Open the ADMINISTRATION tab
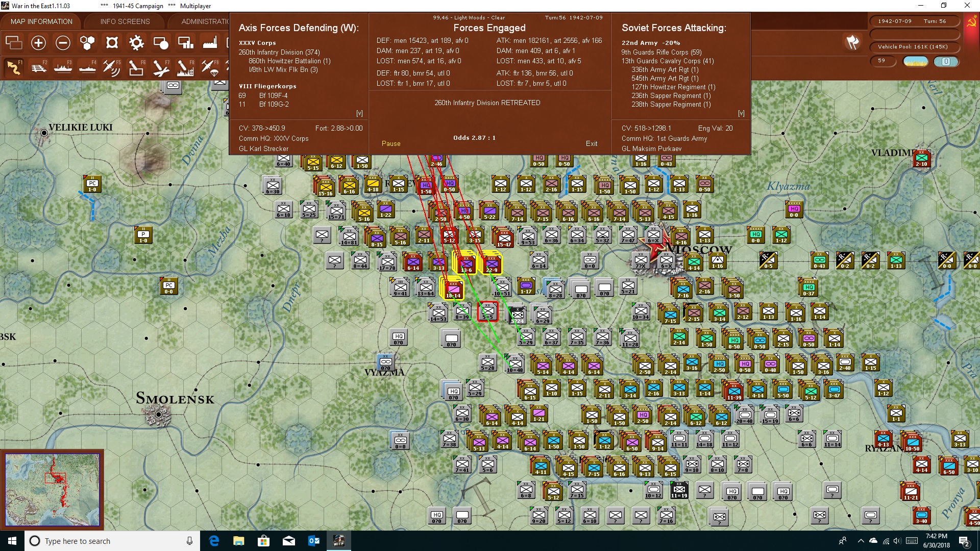The image size is (980, 551). (x=205, y=21)
